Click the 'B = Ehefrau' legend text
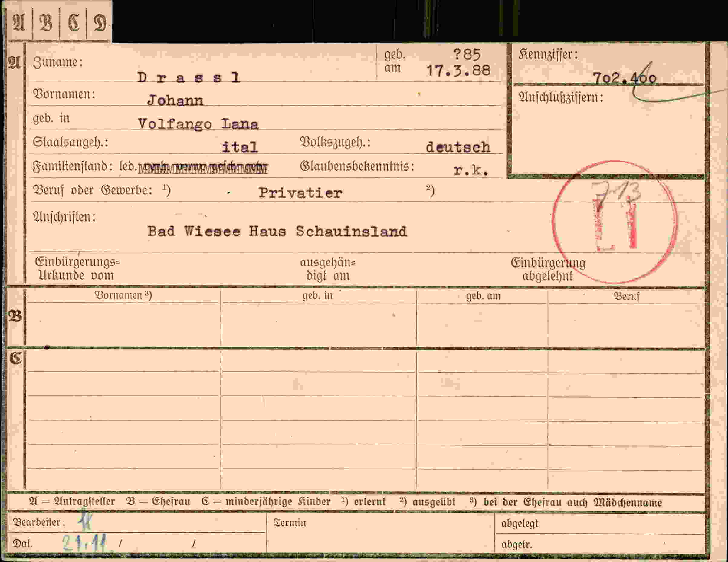Viewport: 728px width, 562px height. coord(158,502)
